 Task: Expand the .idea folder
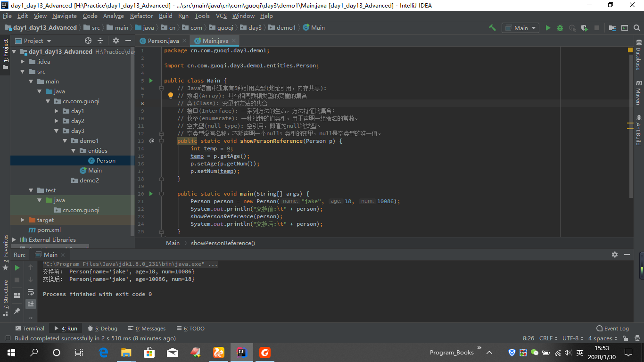(23, 61)
